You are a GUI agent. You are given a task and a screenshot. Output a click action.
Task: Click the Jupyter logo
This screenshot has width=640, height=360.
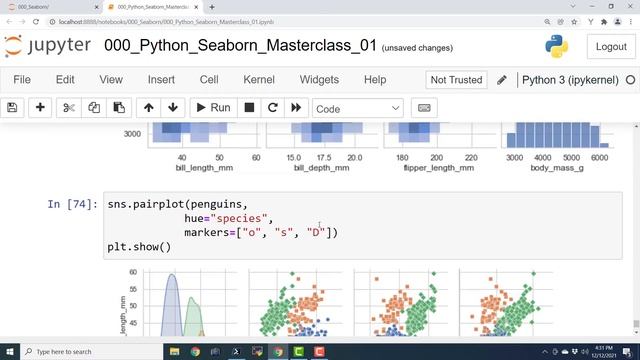coord(48,46)
